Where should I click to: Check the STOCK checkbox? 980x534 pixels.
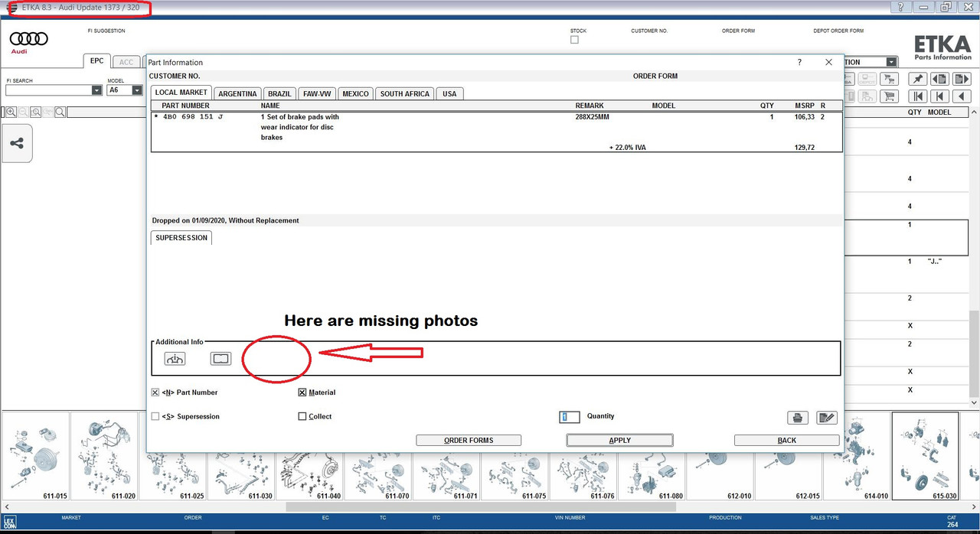point(574,40)
